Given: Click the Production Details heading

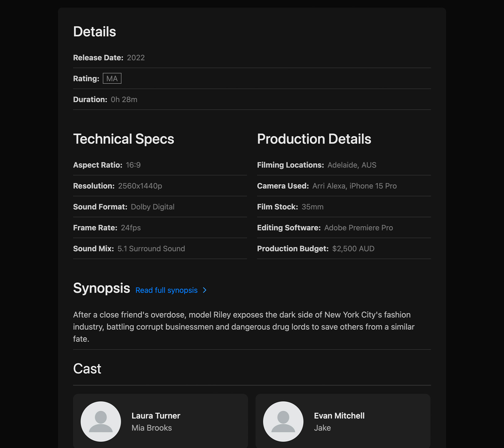Looking at the screenshot, I should [x=314, y=139].
